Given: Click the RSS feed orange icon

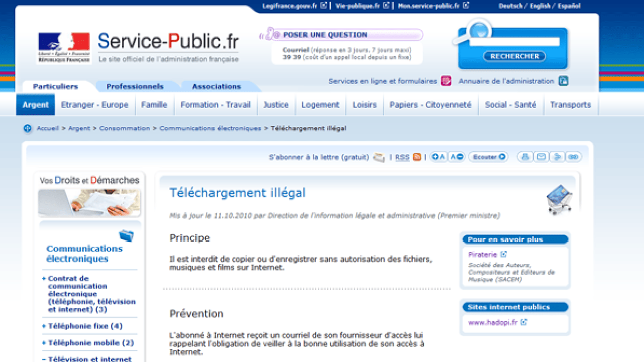Looking at the screenshot, I should (x=417, y=157).
